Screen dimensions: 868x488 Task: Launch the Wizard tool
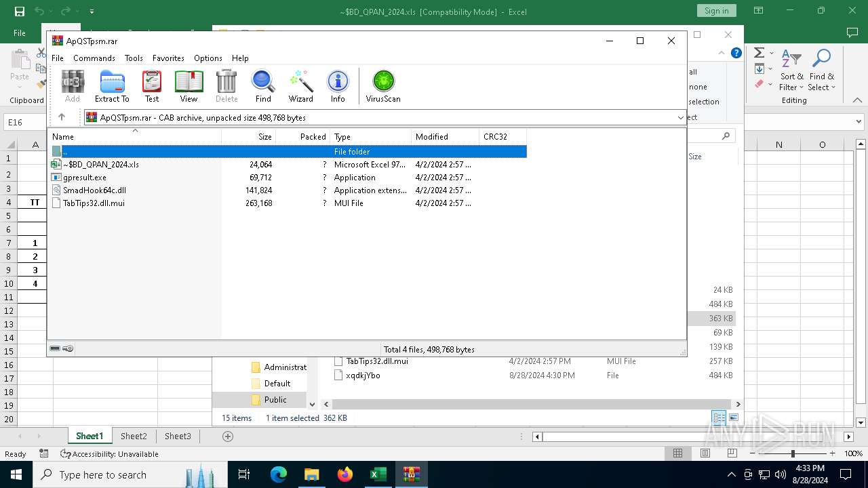(300, 86)
